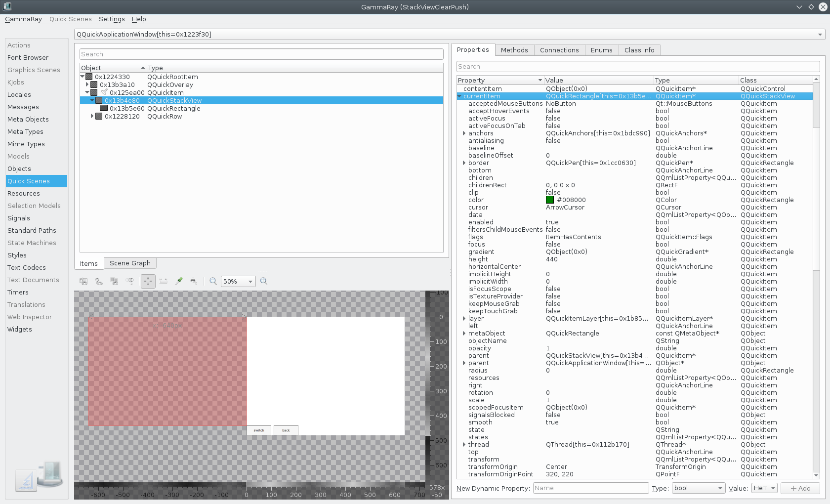Open the Web Inspector tool in sidebar

[30, 317]
